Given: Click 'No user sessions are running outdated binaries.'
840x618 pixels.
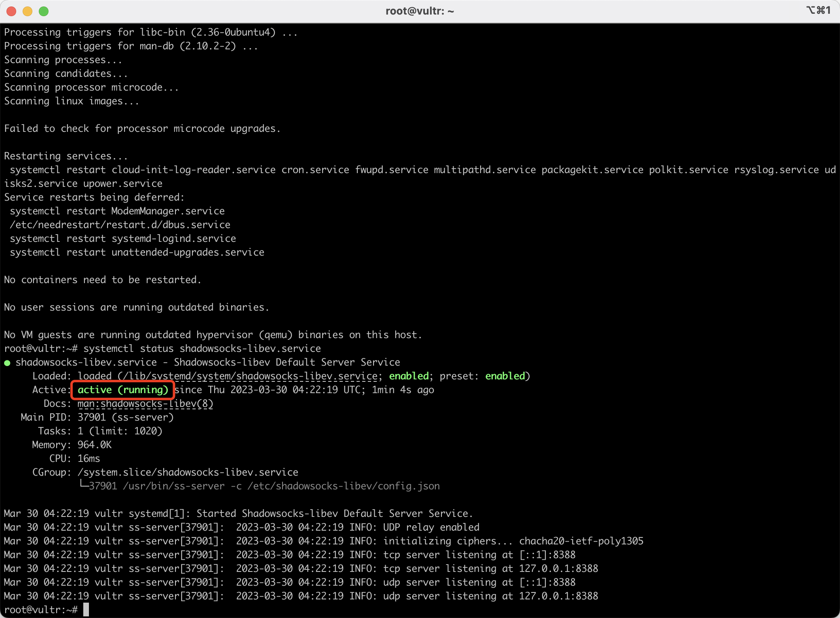Looking at the screenshot, I should [x=137, y=307].
